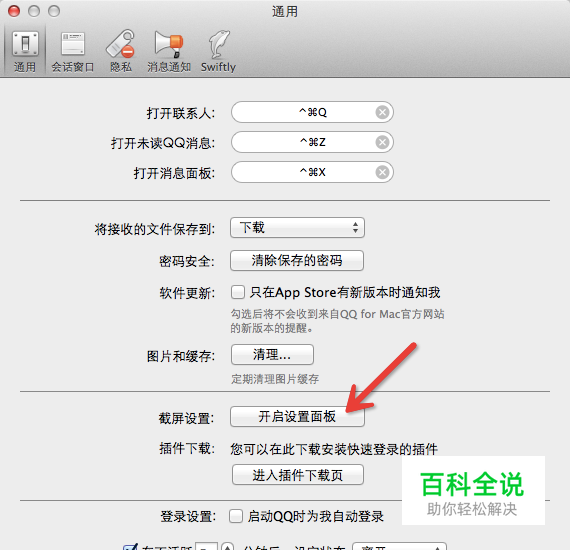Screen dimensions: 570x550
Task: Enable 启动QQ时为我自动登录 checkbox
Action: click(236, 516)
